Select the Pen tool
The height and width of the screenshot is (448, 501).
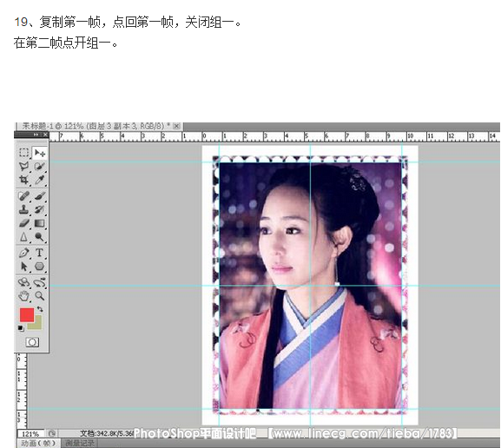tap(24, 253)
